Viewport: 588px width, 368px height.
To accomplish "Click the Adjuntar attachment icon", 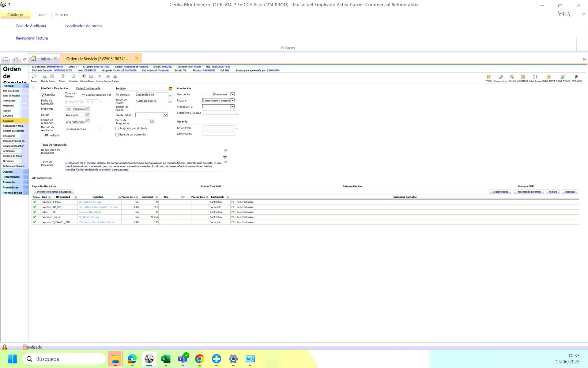I will 84,77.
